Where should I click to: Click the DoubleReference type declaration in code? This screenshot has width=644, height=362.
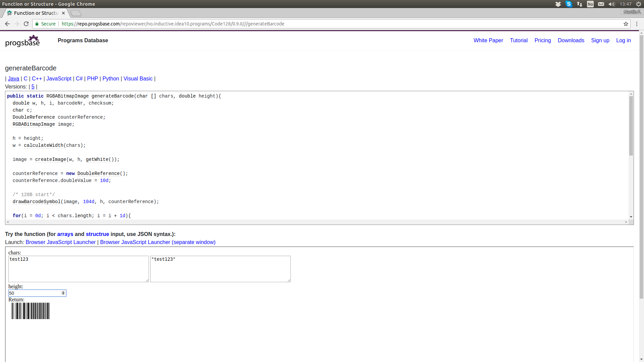34,117
